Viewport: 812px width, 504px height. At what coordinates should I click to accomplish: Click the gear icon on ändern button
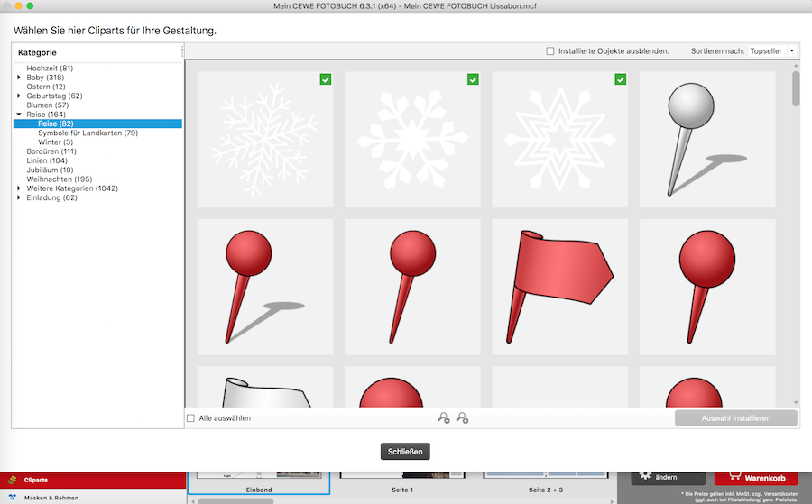(x=645, y=475)
